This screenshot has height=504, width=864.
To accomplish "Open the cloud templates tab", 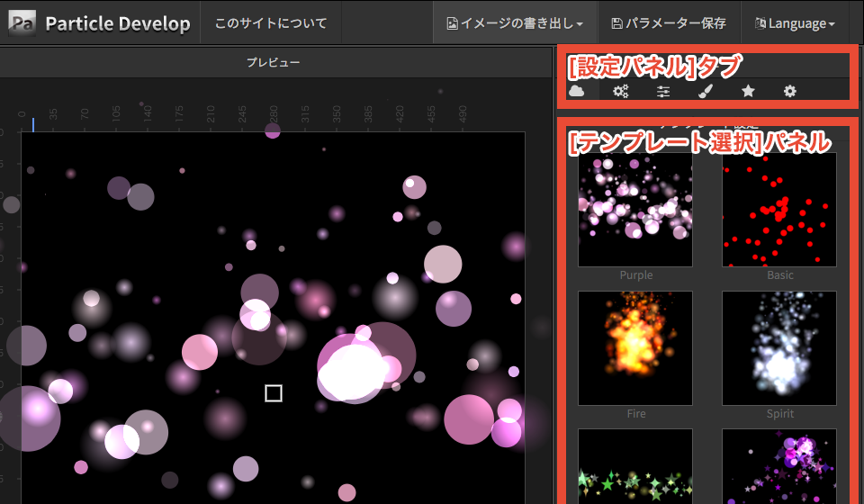I will [577, 91].
